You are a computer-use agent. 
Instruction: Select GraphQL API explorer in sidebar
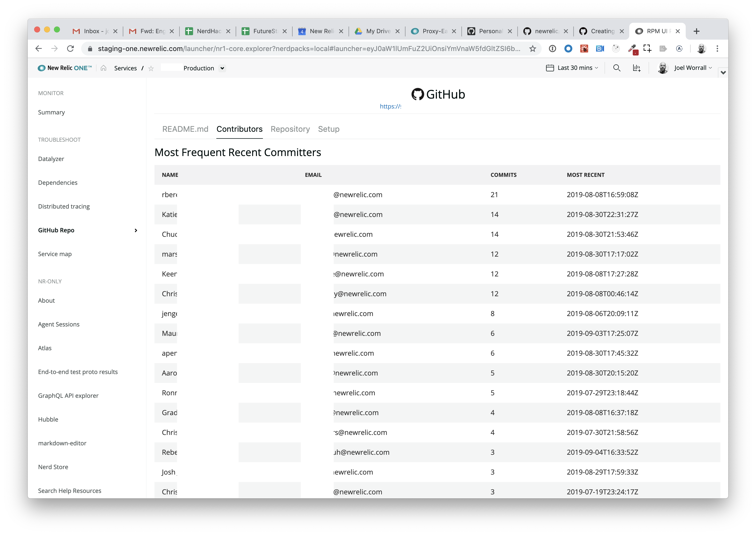click(68, 396)
